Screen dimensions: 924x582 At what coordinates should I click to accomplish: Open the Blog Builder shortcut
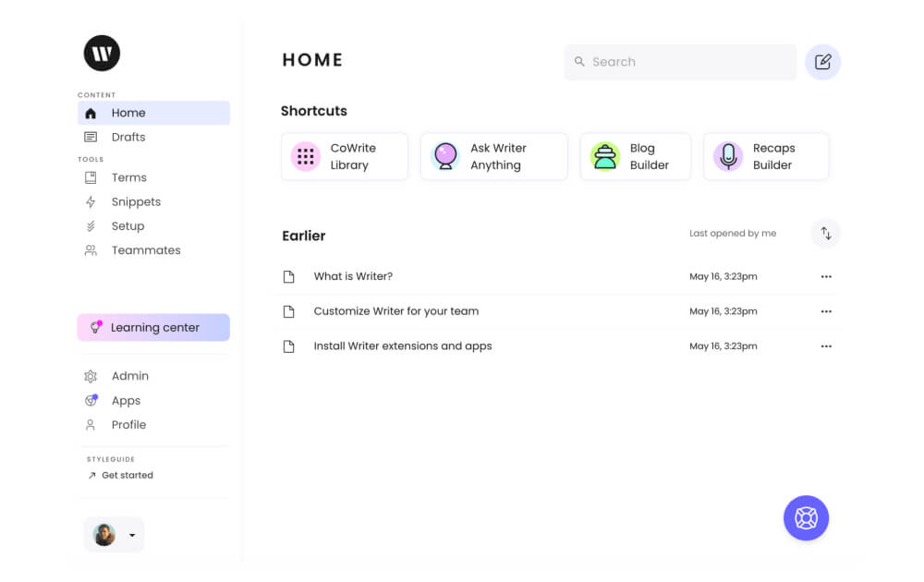(636, 157)
